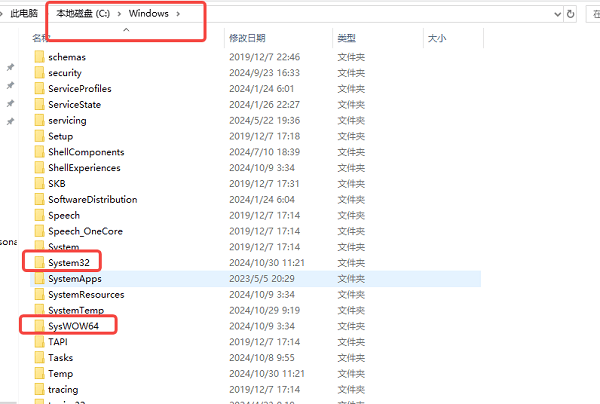This screenshot has height=404, width=600.
Task: Click the ShellComponents folder icon
Action: pos(39,152)
